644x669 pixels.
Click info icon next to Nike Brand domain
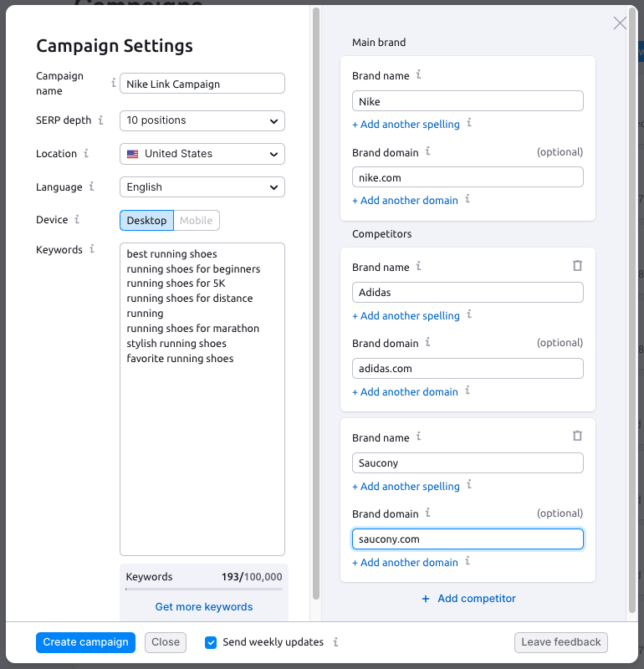coord(428,151)
